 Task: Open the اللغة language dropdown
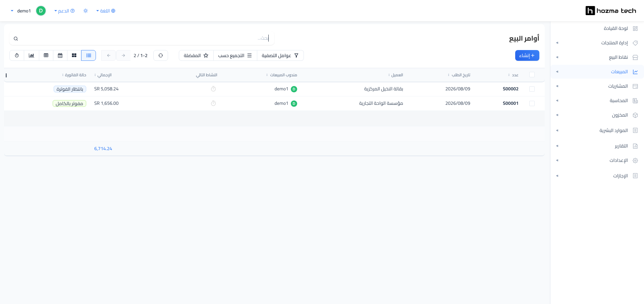(106, 11)
